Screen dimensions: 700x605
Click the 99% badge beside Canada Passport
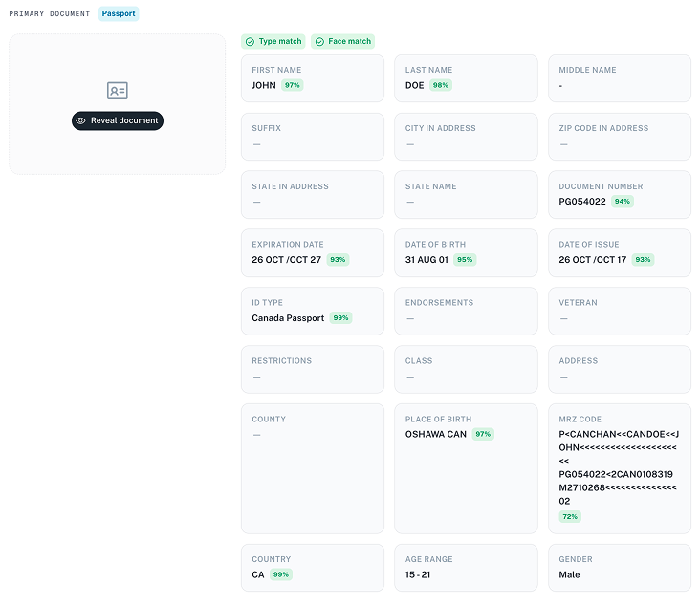pos(340,317)
